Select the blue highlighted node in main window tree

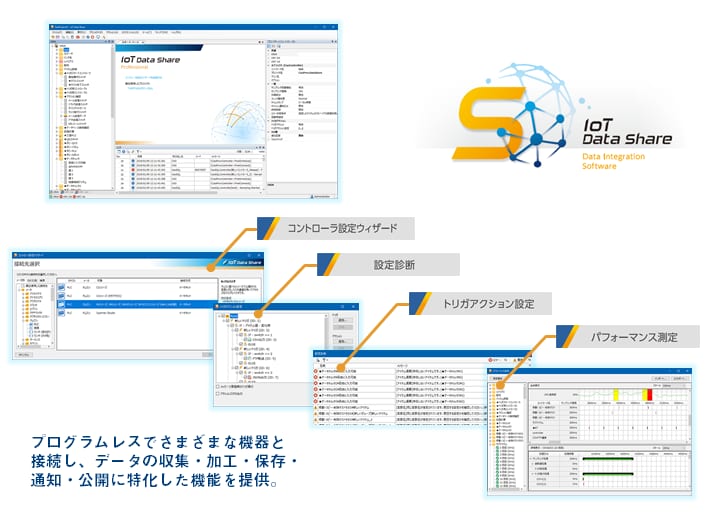point(66,50)
